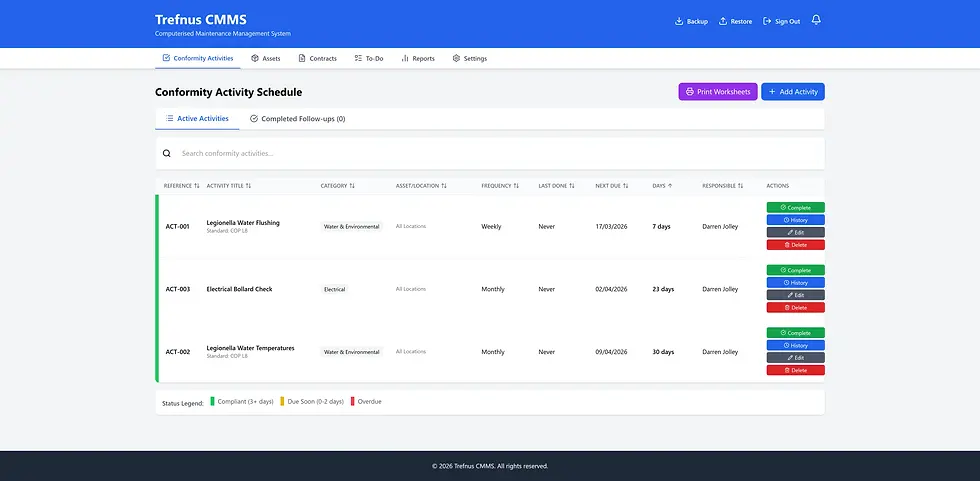Image resolution: width=980 pixels, height=481 pixels.
Task: Click the checklist icon beside To-Do
Action: (358, 58)
